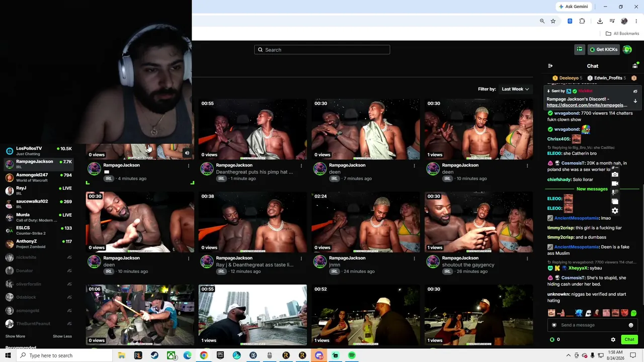Open options menu for 'Deanthegreat puts his pimp hat' clip
The image size is (644, 362).
(x=301, y=165)
